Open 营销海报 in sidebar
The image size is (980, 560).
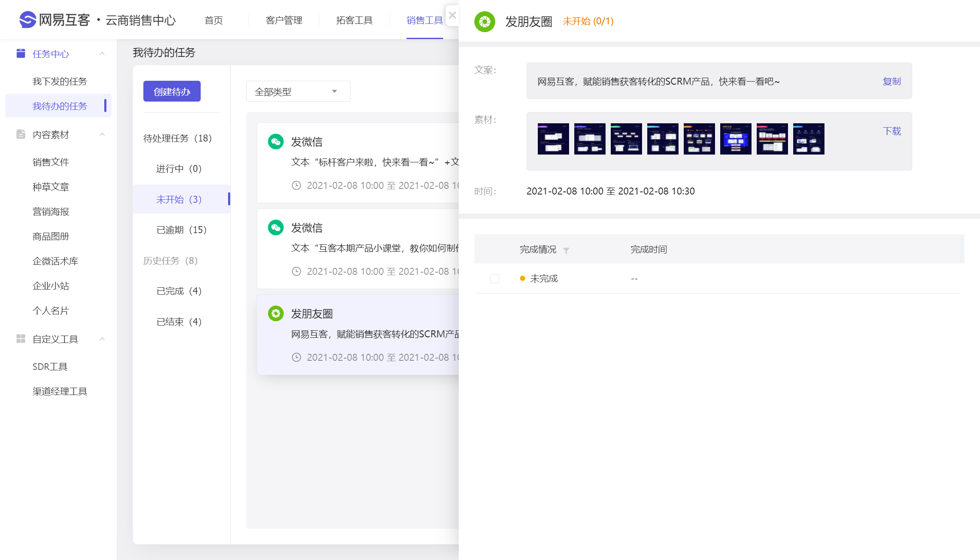tap(50, 211)
